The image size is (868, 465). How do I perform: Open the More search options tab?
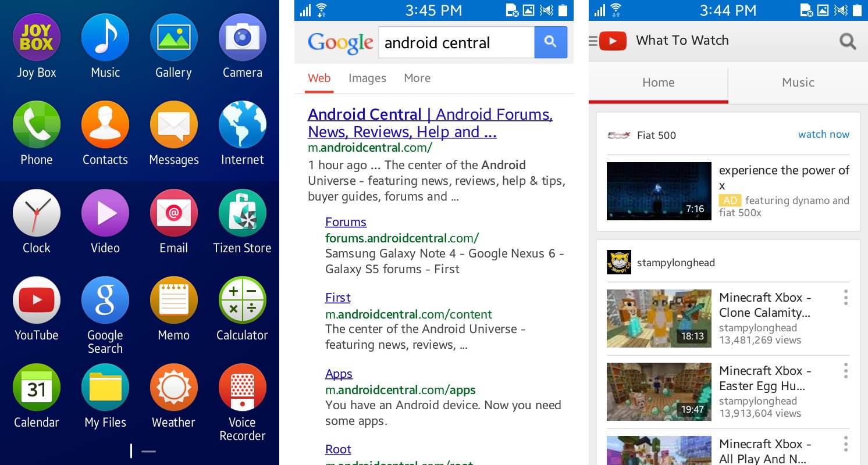(417, 78)
